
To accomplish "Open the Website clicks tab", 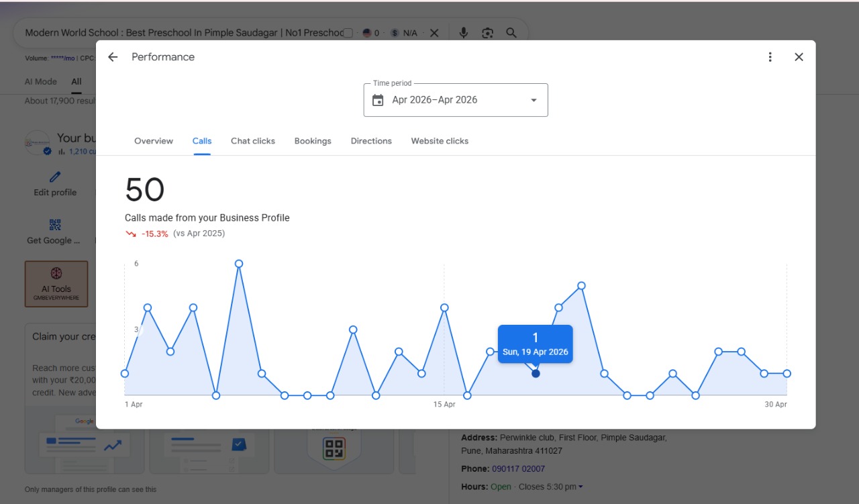I will pos(440,141).
